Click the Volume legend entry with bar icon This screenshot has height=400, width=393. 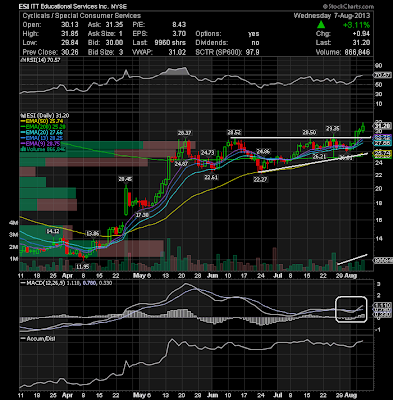pyautogui.click(x=43, y=149)
